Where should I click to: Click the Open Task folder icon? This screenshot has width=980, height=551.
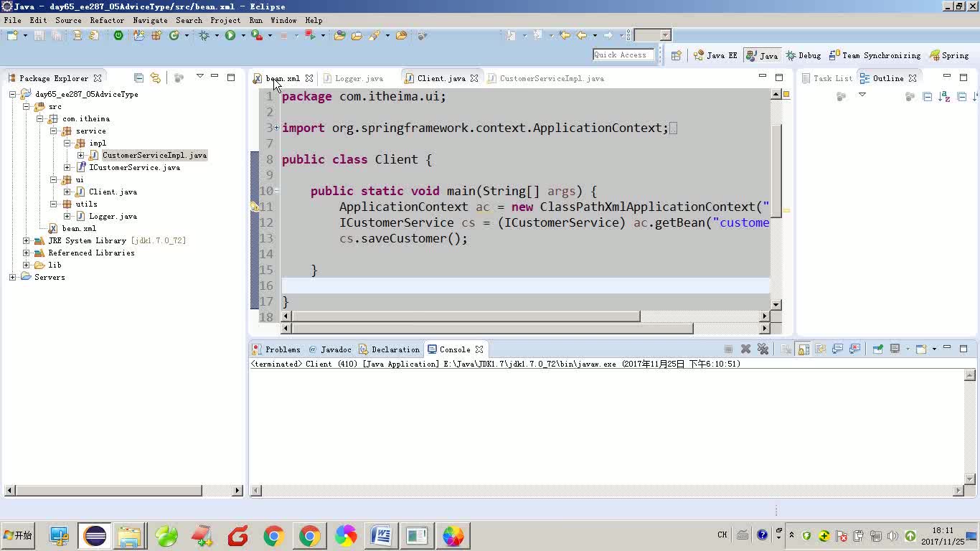click(357, 35)
